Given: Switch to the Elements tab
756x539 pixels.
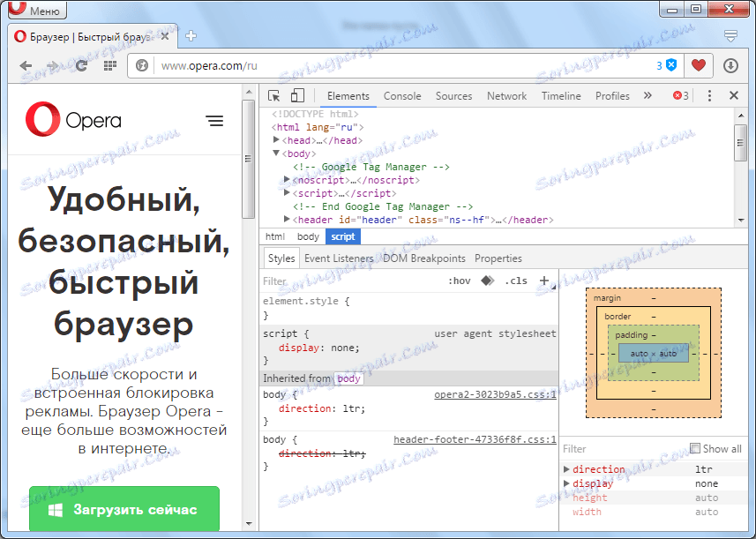Looking at the screenshot, I should coord(348,96).
